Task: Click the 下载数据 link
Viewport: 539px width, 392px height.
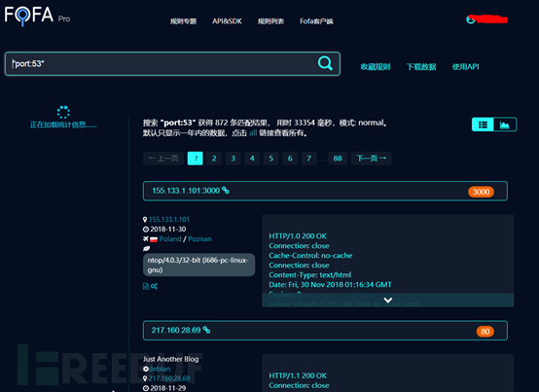Action: pos(421,67)
